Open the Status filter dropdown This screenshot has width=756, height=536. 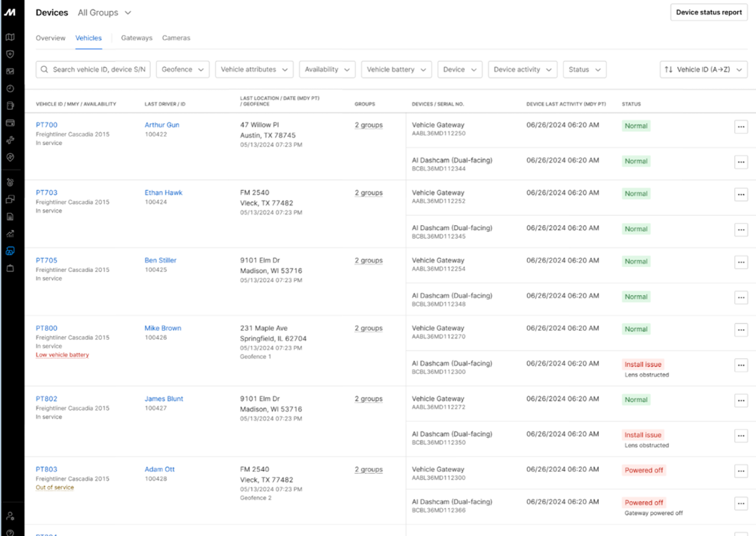click(x=584, y=70)
